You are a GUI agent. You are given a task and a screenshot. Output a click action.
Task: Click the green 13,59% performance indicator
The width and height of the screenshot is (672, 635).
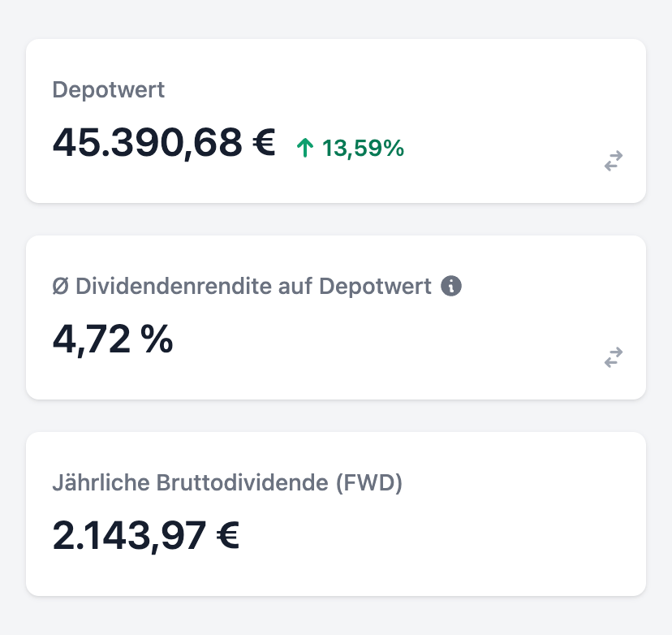(x=362, y=149)
